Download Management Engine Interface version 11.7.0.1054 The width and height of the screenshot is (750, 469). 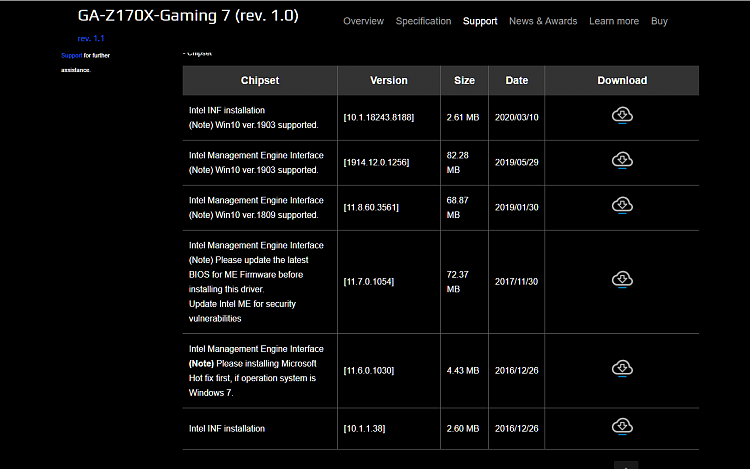[x=622, y=280]
